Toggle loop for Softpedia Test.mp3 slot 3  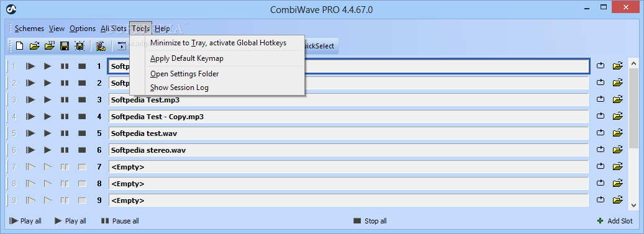tap(601, 99)
